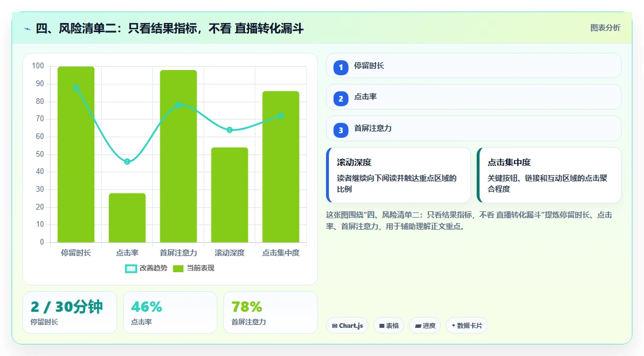
Task: Click the 进度 tag
Action: [425, 326]
